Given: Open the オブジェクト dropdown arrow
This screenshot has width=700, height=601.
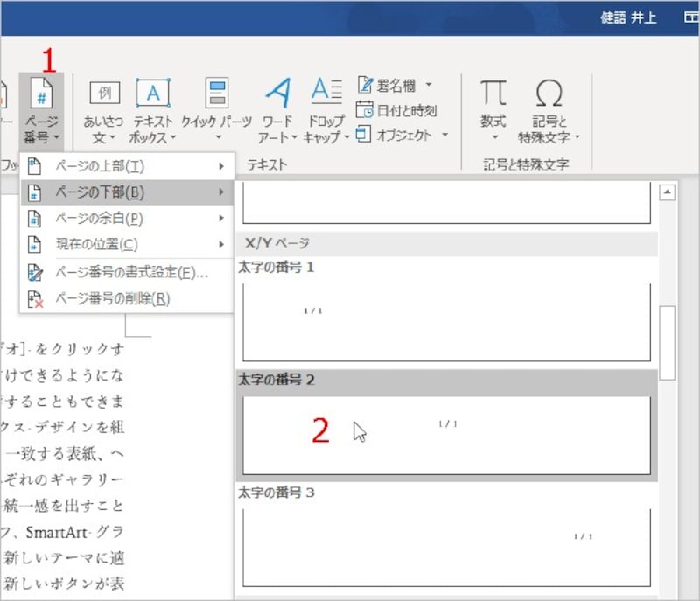Looking at the screenshot, I should coord(443,135).
